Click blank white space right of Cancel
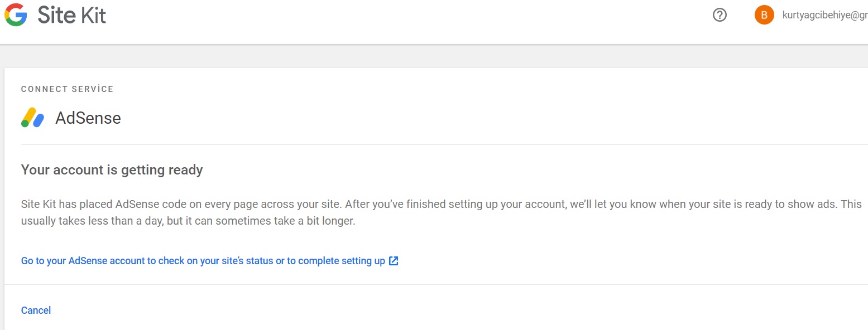 click(458, 310)
